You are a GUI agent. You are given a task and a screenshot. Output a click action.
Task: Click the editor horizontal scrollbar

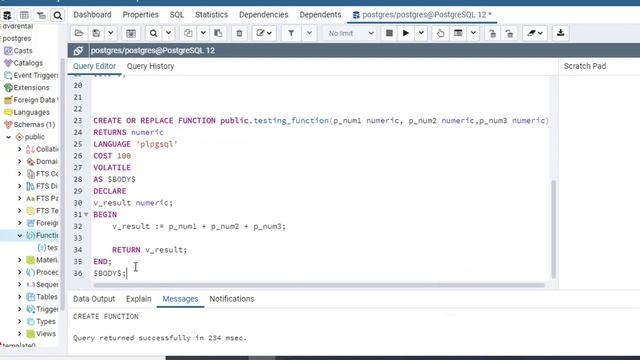pos(318,285)
